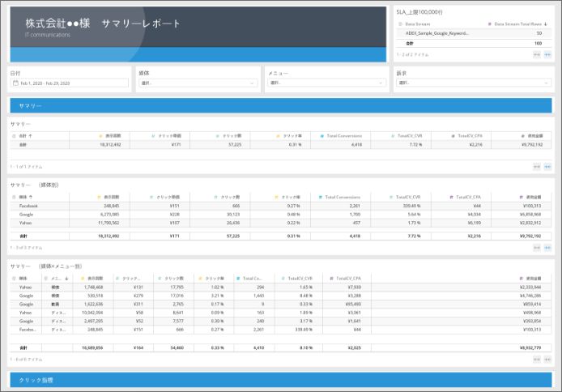Click Yahoo's 11,790,562 impressions value
Screen dimensions: 562x392
coord(108,223)
